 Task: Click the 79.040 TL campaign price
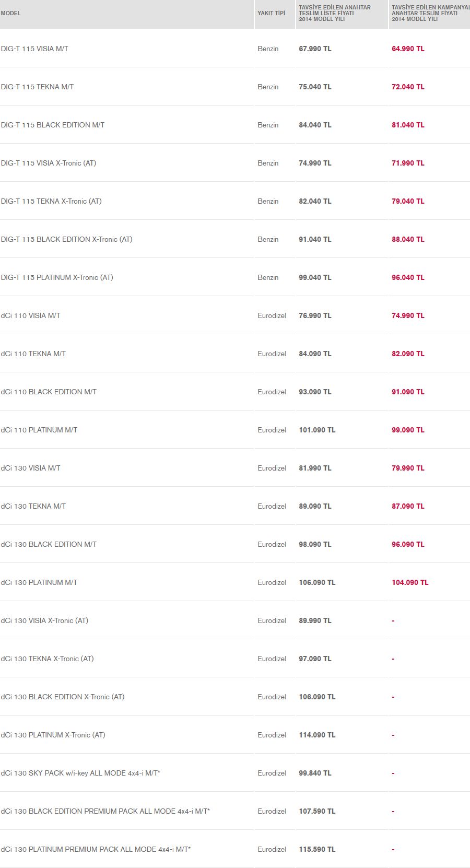point(408,202)
